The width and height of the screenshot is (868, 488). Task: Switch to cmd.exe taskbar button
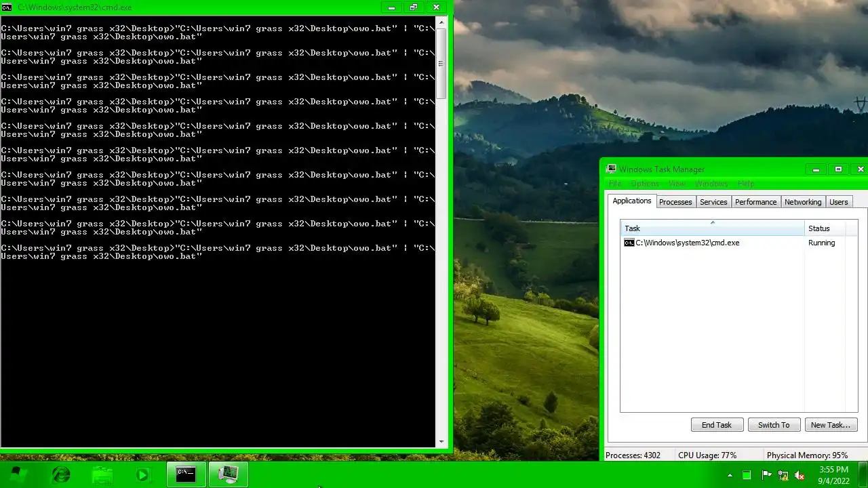186,474
